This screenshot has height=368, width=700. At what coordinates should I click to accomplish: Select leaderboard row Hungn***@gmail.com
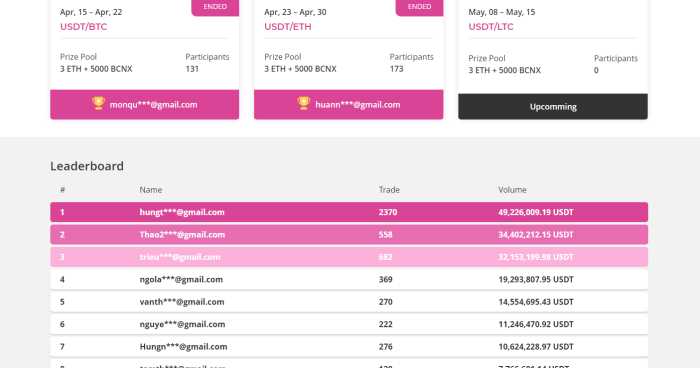coord(349,346)
